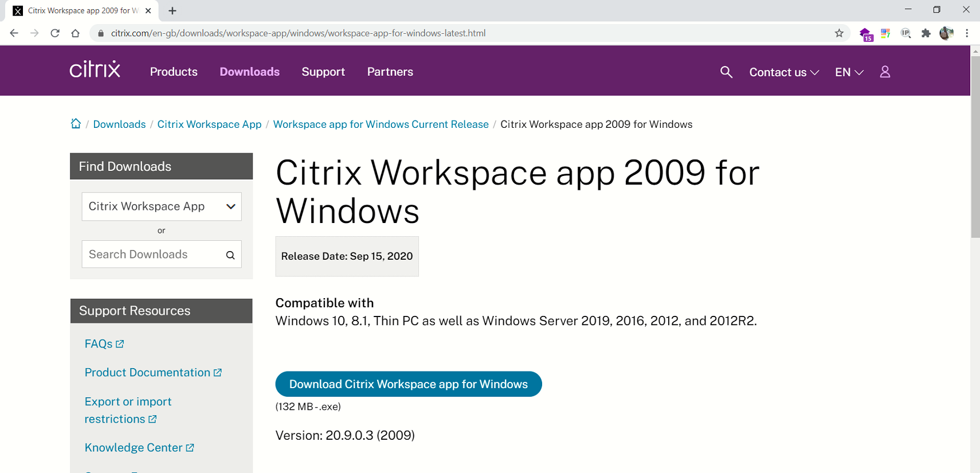980x473 pixels.
Task: Open the FAQs link
Action: (x=104, y=344)
